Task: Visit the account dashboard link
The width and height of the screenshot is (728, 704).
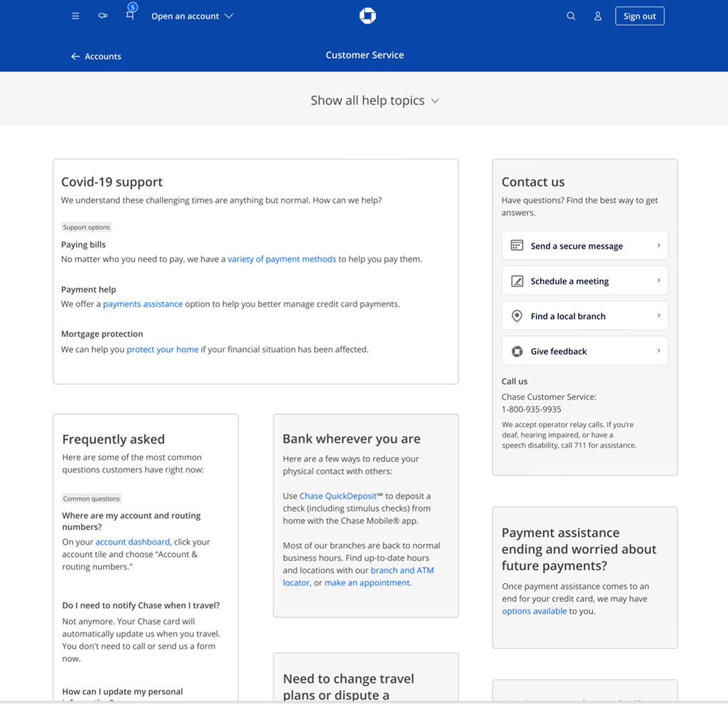Action: point(133,542)
